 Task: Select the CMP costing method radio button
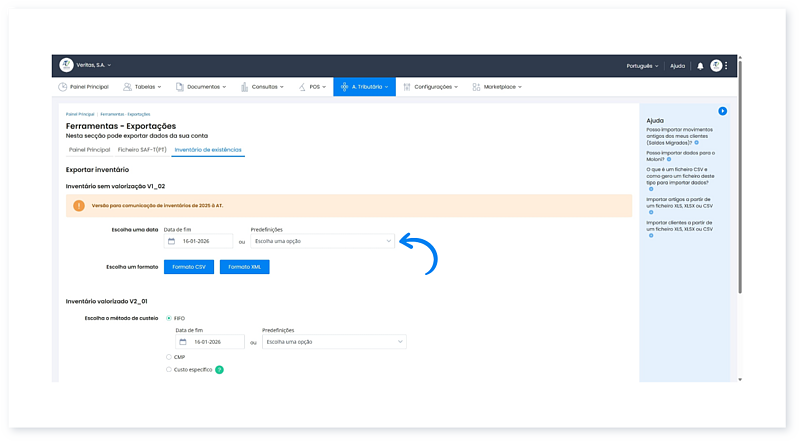point(168,356)
